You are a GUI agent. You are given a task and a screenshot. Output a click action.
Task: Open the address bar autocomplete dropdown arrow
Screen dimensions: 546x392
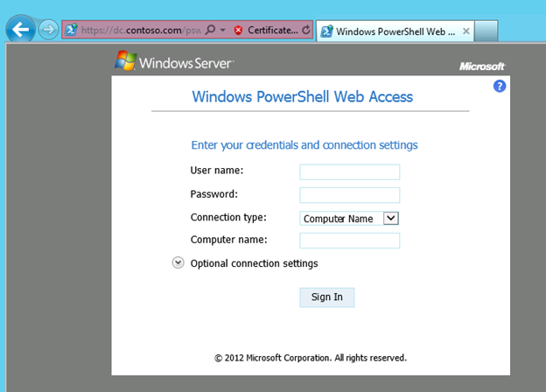pos(223,30)
